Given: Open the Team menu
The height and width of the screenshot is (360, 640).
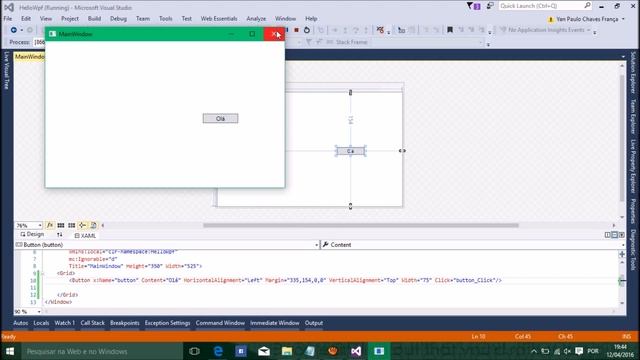Looking at the screenshot, I should click(x=143, y=19).
